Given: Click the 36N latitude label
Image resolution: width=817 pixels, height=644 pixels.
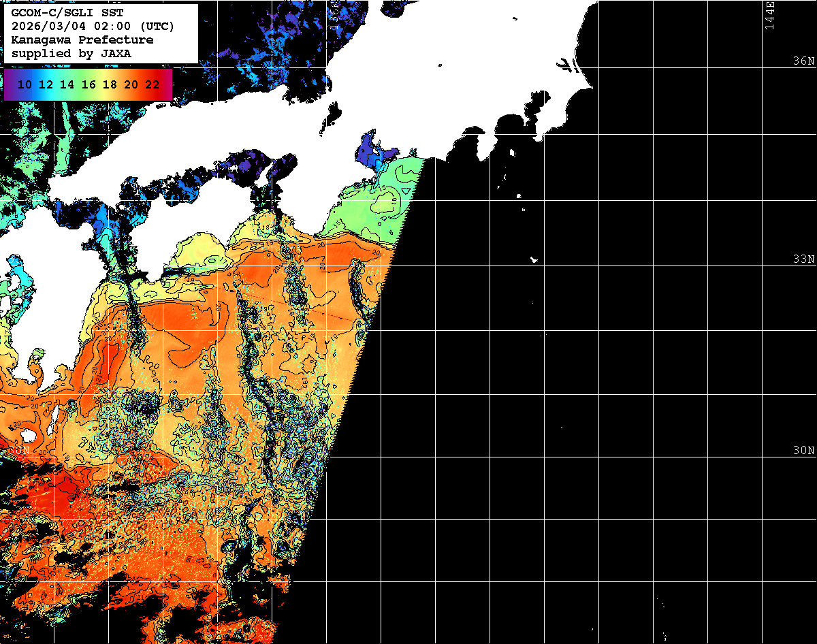Looking at the screenshot, I should pyautogui.click(x=803, y=61).
